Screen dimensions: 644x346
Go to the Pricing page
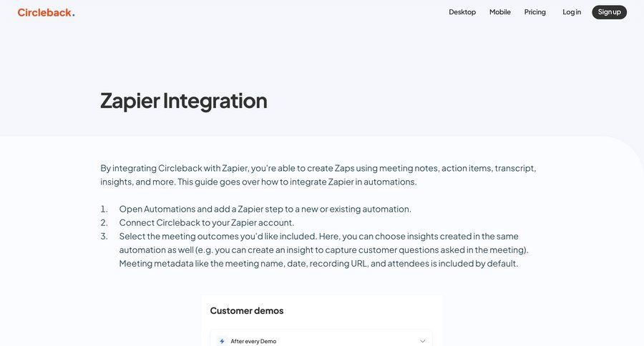(x=535, y=12)
